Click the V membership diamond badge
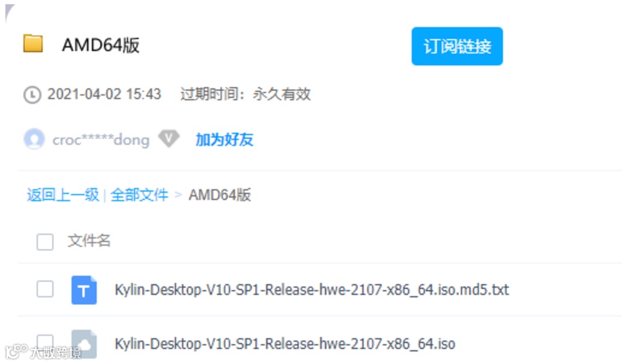The height and width of the screenshot is (364, 622). point(169,139)
